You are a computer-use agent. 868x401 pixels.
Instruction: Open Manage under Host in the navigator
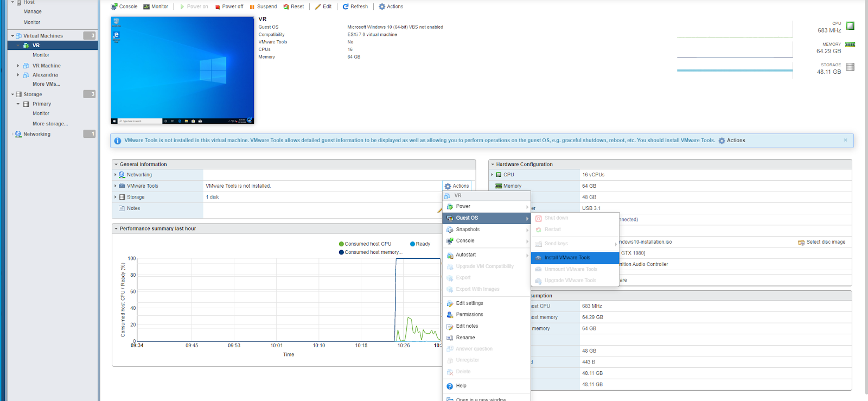(33, 11)
